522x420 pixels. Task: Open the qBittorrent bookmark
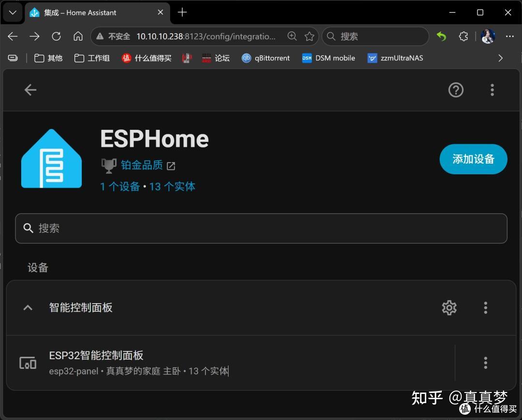pos(266,58)
